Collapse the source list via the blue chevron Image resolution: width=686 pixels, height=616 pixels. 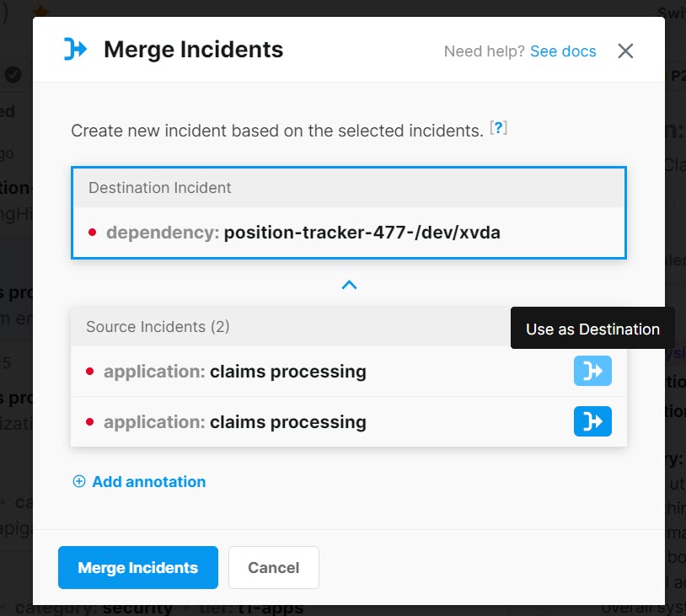click(348, 284)
